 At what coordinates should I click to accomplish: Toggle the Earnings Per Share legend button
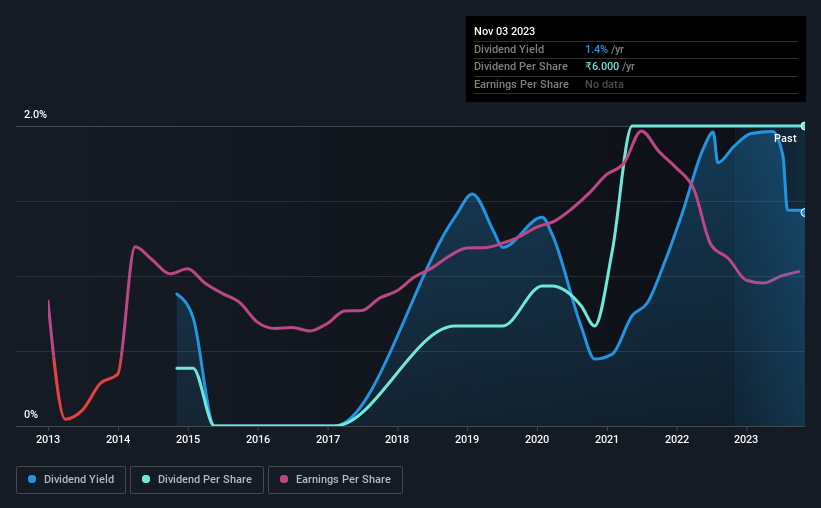[x=335, y=480]
